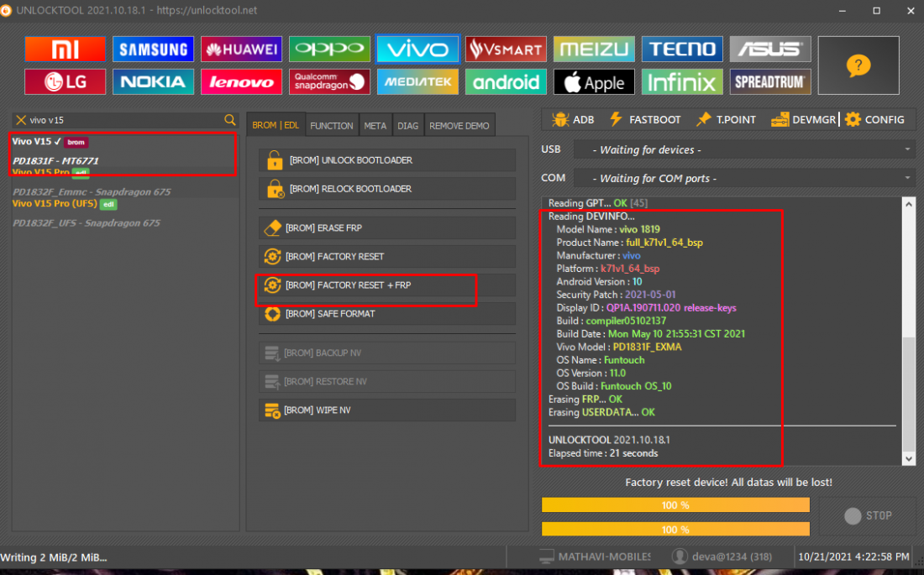This screenshot has width=924, height=575.
Task: Click the STOP button
Action: 868,516
